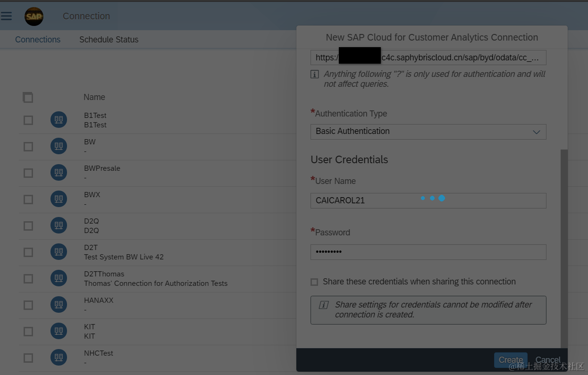
Task: Open the hamburger main menu
Action: tap(6, 16)
